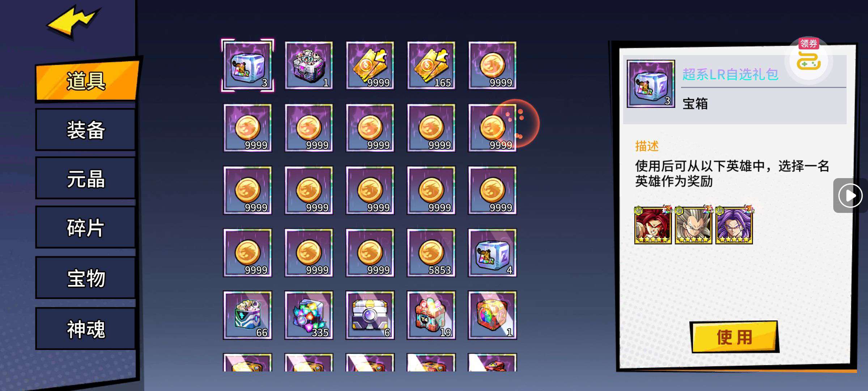868x391 pixels.
Task: Open the 神魂 tab
Action: click(86, 329)
